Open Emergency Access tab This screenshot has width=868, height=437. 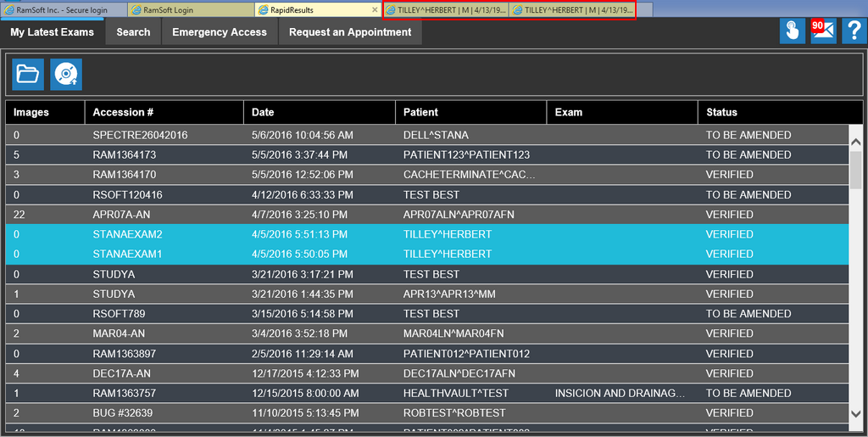(219, 32)
